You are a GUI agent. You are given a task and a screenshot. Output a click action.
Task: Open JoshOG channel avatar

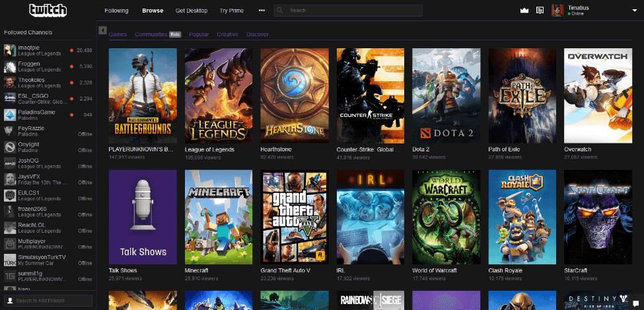[x=10, y=163]
